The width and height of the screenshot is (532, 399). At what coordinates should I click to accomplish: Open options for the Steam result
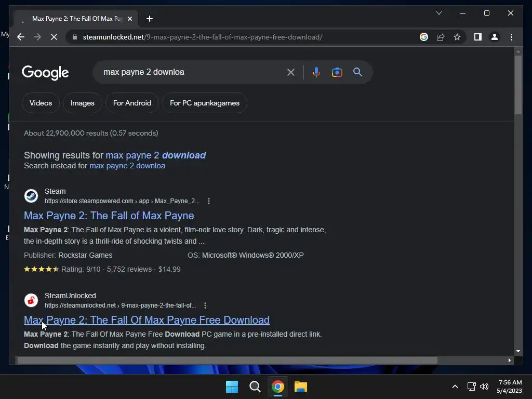[x=209, y=201]
